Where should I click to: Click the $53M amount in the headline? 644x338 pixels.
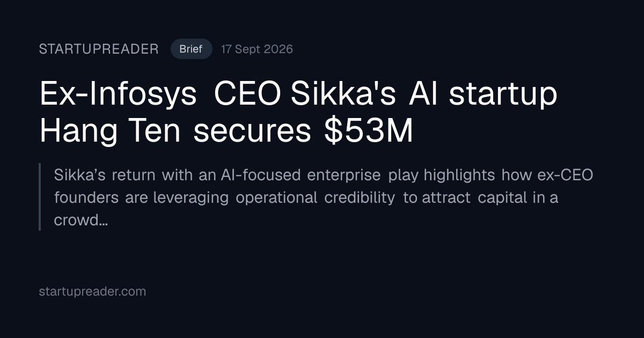[x=369, y=131]
